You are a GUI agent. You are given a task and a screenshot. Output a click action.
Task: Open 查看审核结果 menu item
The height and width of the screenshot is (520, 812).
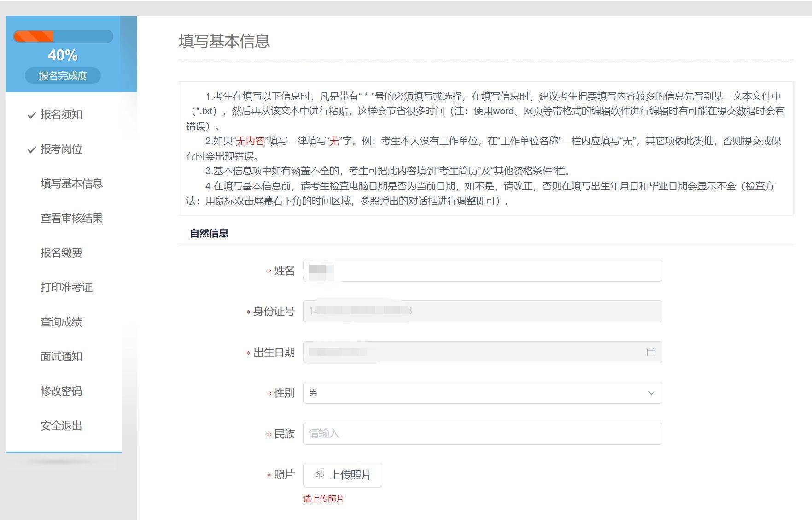71,219
